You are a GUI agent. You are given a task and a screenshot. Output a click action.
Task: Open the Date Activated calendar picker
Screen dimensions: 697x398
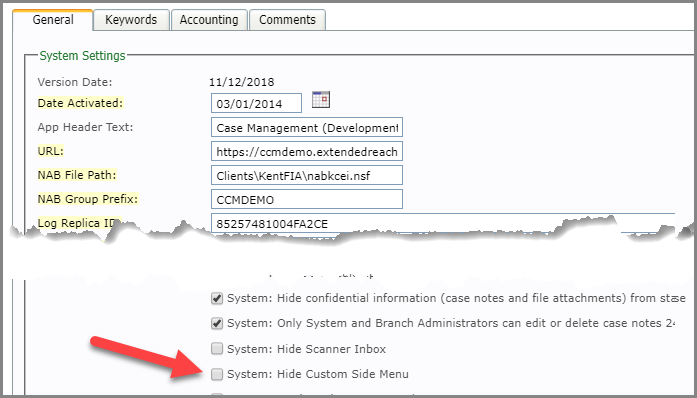point(320,100)
